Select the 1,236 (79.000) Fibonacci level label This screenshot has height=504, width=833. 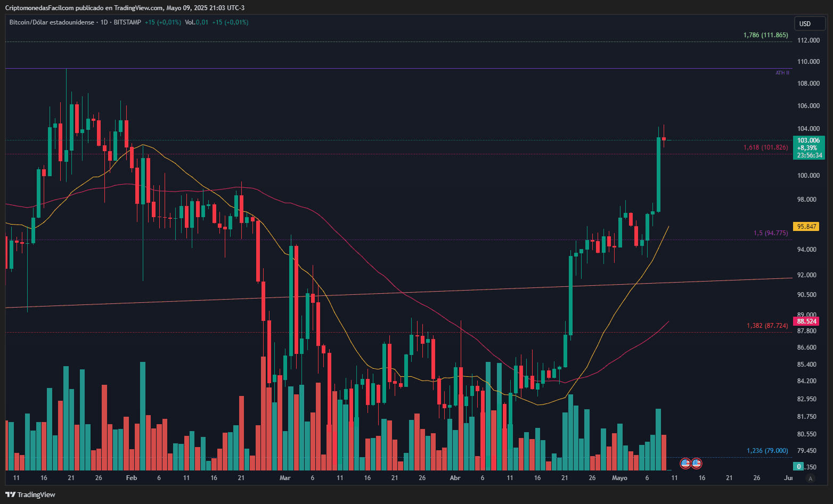pos(767,451)
